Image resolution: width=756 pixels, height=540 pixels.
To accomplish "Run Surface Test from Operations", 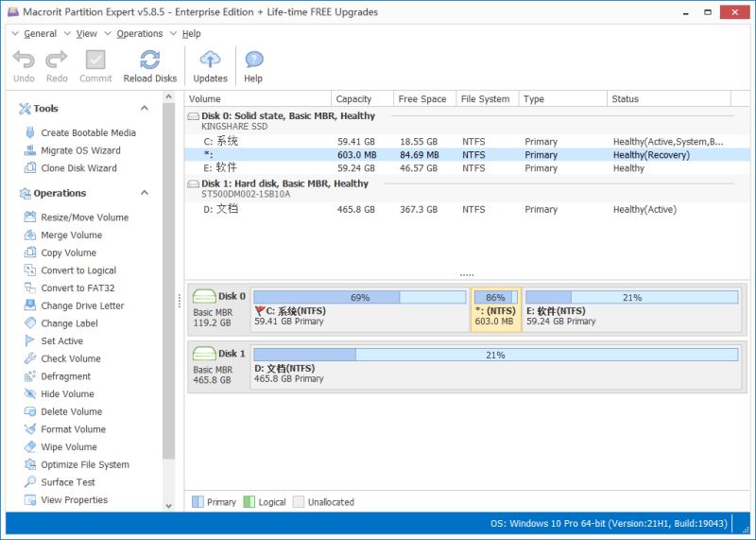I will pos(67,482).
